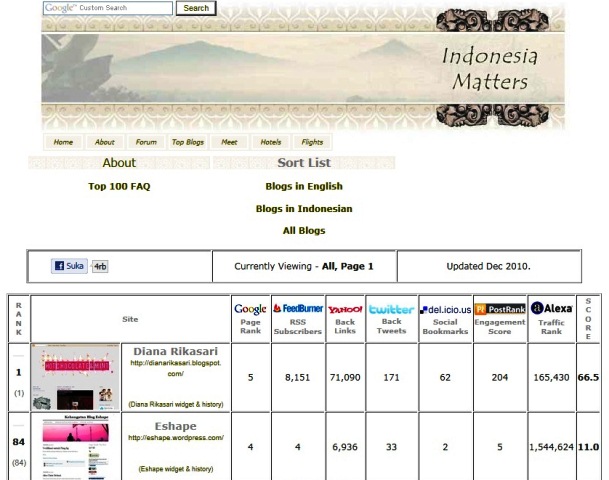Open the Eshape blog screenshot thumbnail
Screen dimensions: 609x480
tap(75, 448)
